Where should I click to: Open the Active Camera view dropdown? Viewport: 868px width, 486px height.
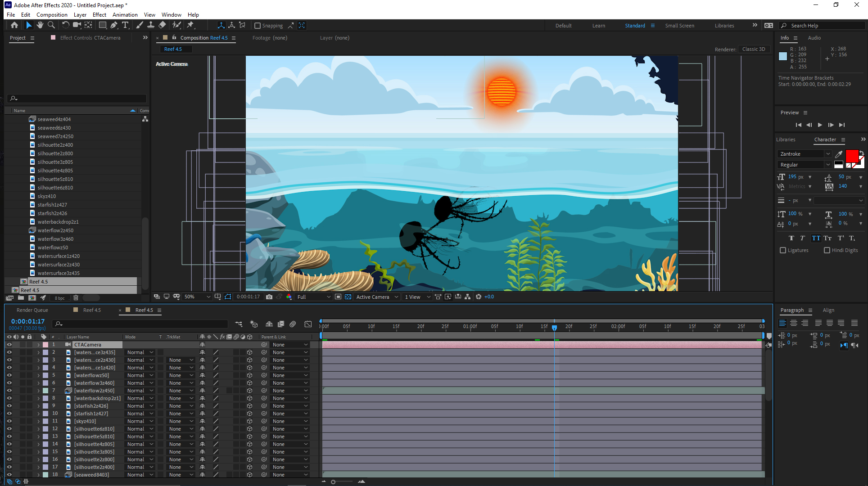coord(377,297)
